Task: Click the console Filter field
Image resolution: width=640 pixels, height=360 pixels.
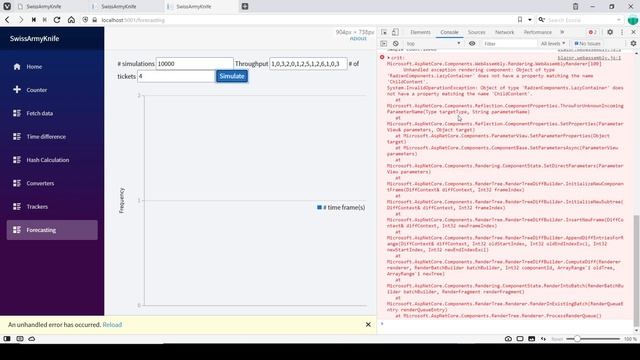Action: coord(509,43)
